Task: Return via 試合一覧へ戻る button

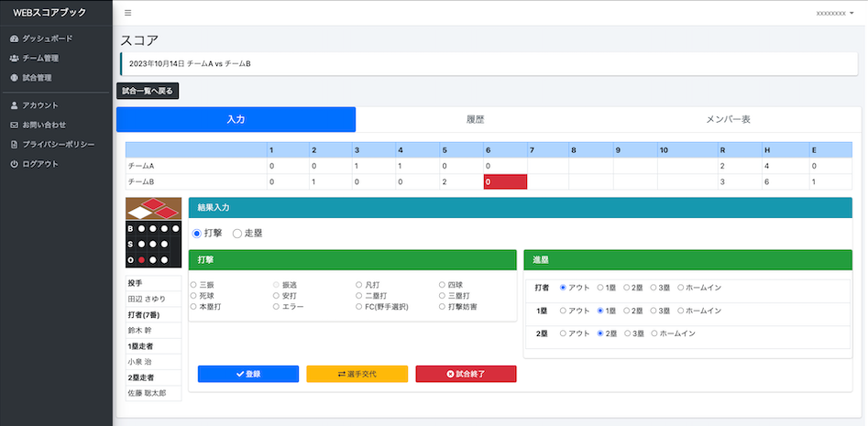Action: point(148,91)
